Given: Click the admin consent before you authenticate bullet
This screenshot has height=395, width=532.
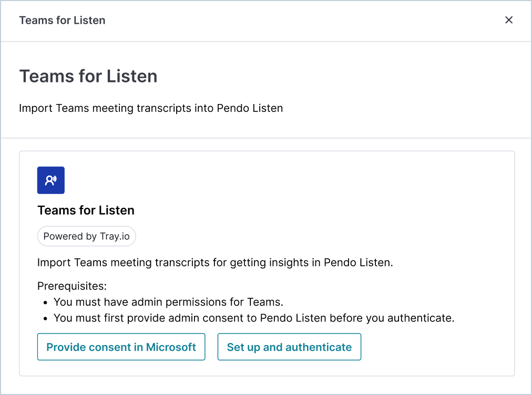Looking at the screenshot, I should (x=254, y=318).
